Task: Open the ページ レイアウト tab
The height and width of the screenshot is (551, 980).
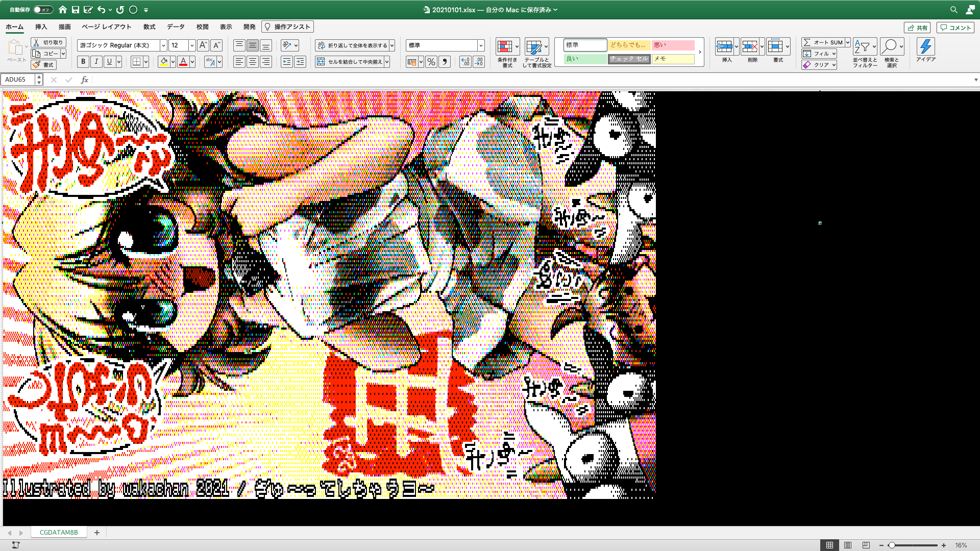Action: (x=106, y=27)
